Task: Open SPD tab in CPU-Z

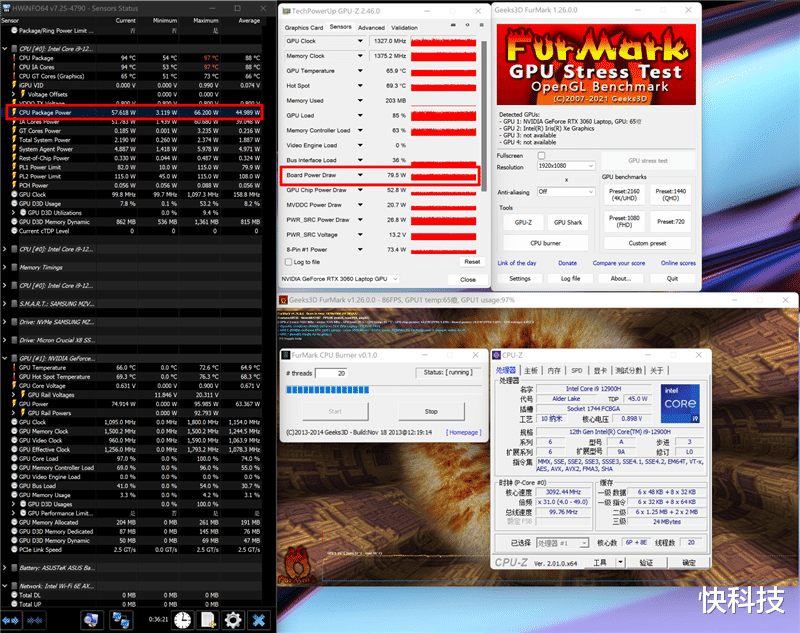Action: pos(577,371)
